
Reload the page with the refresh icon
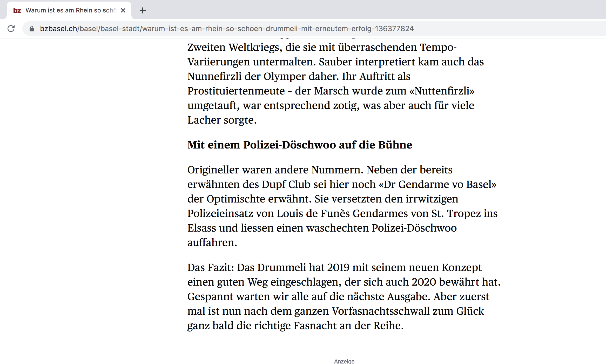(11, 29)
